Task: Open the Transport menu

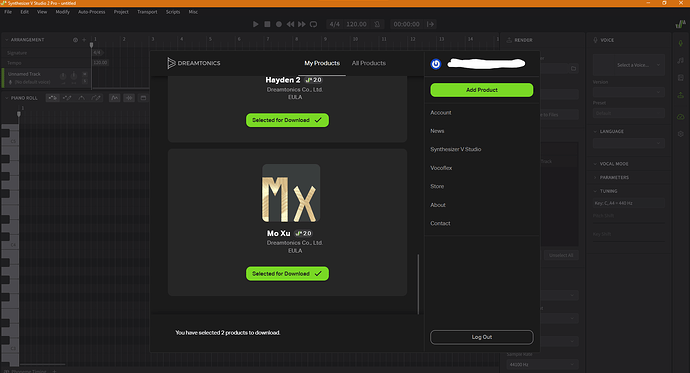Action: click(147, 12)
